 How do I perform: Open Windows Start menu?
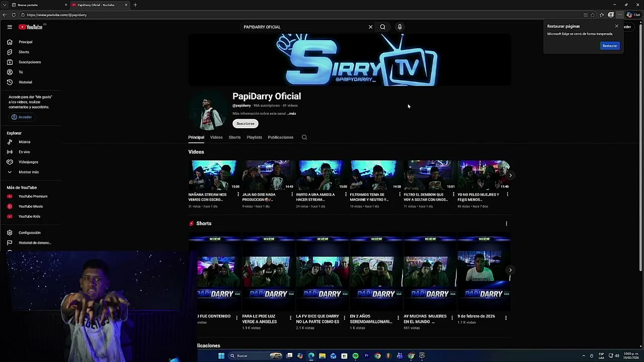pyautogui.click(x=221, y=356)
